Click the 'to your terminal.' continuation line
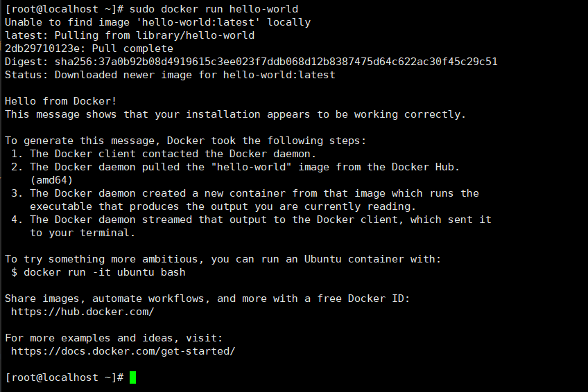 (x=83, y=233)
